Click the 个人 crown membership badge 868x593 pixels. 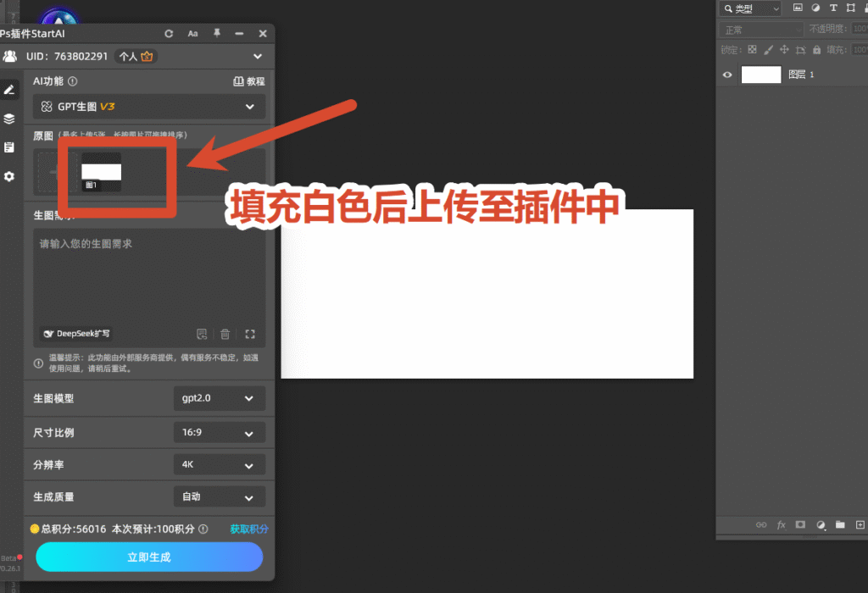[136, 57]
